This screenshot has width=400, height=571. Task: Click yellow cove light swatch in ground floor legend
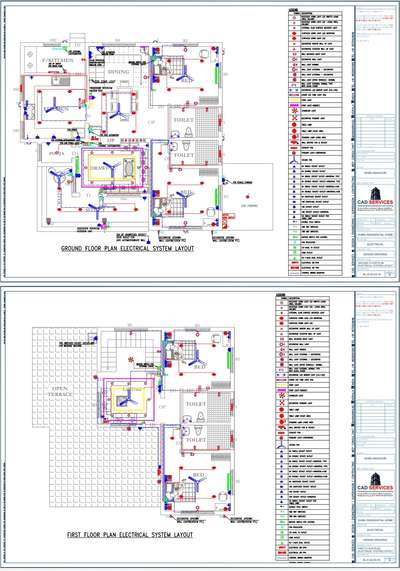pos(293,100)
